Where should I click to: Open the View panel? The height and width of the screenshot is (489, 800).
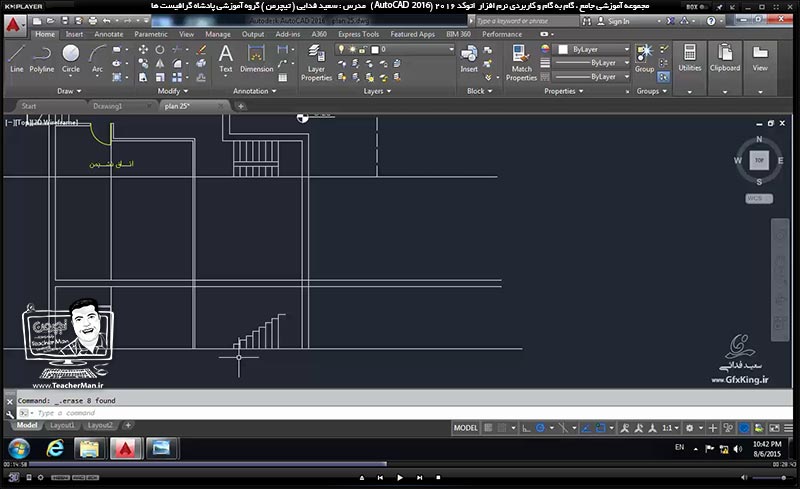(x=760, y=57)
